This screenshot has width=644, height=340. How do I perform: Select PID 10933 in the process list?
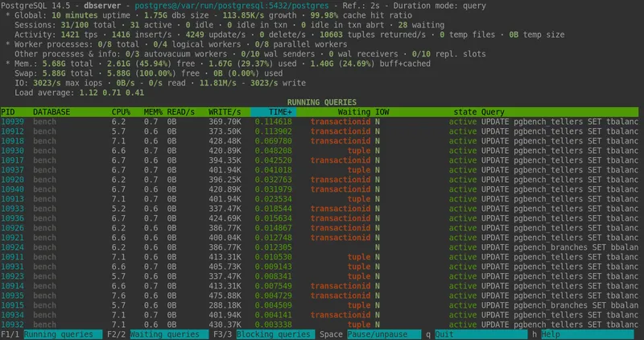pos(12,209)
